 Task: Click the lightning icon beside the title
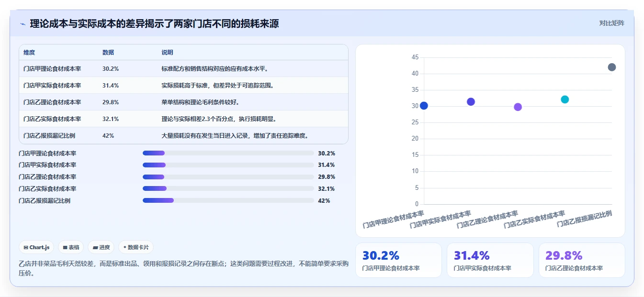tap(23, 24)
